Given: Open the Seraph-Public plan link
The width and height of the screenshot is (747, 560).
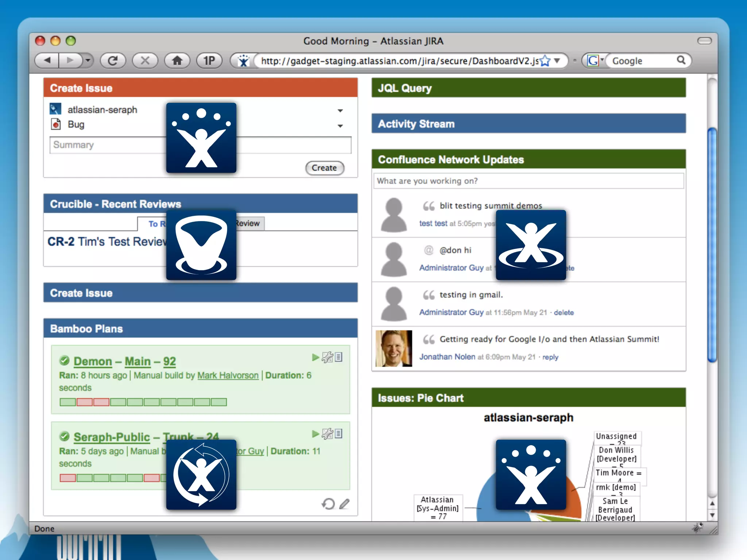Looking at the screenshot, I should (112, 437).
